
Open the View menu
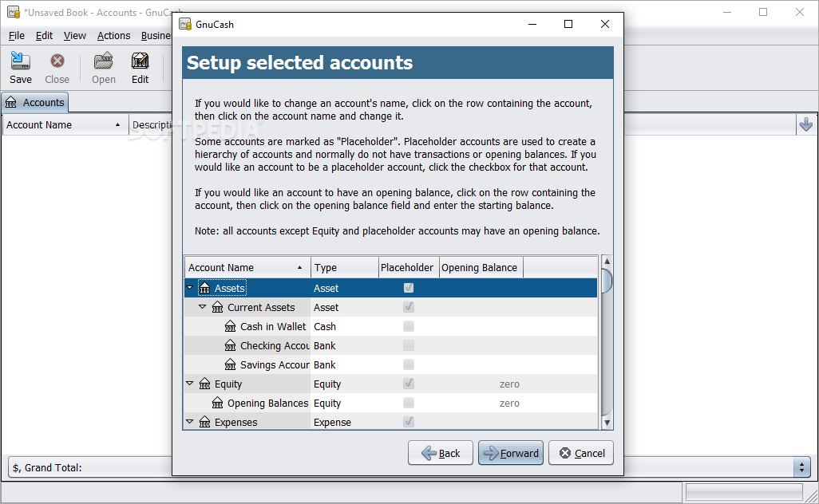pyautogui.click(x=75, y=35)
